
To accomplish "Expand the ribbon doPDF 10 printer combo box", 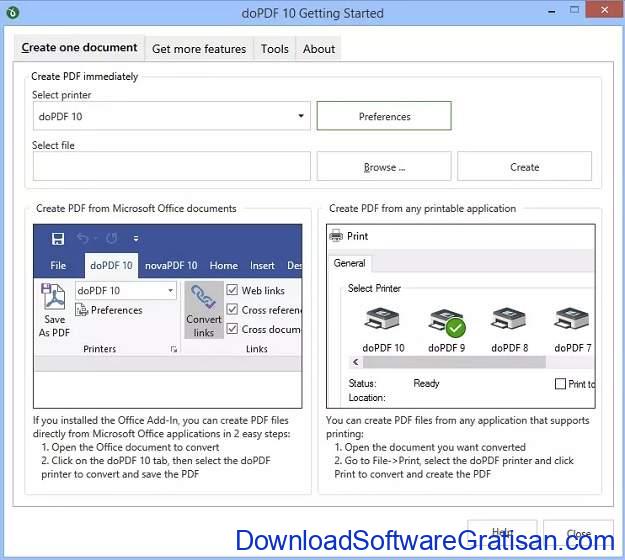I will pyautogui.click(x=126, y=291).
